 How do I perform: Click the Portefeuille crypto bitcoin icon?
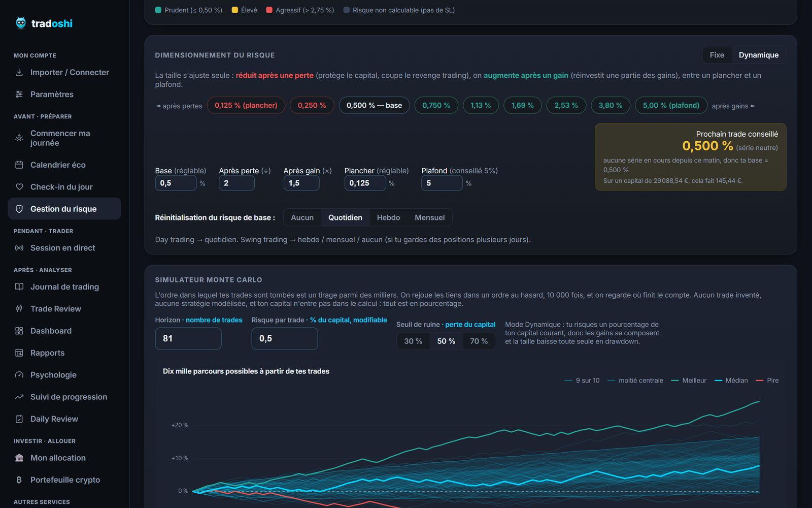point(19,480)
